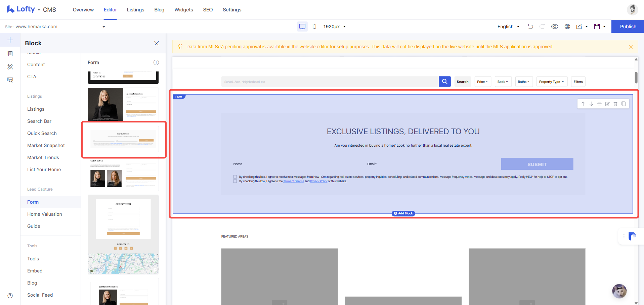Check the Terms of Service agreement box
Screen dimensions: 644x305
tap(235, 181)
